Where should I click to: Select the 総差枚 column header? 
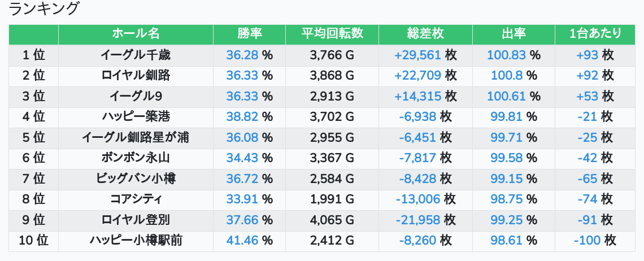pyautogui.click(x=425, y=34)
